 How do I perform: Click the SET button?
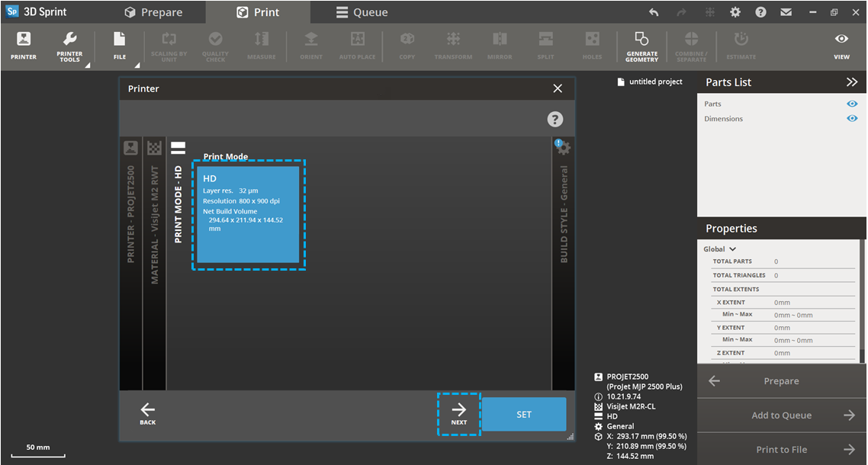click(524, 414)
